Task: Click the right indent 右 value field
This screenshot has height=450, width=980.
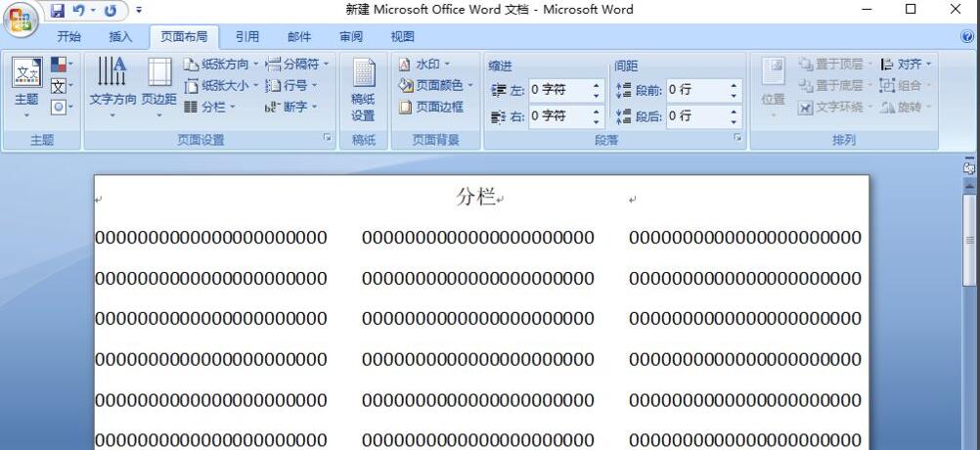Action: coord(559,116)
